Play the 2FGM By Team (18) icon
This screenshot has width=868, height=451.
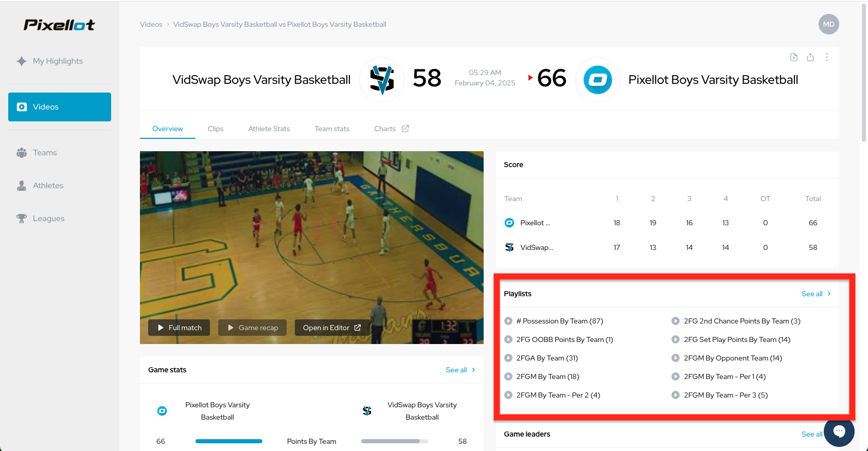click(508, 376)
